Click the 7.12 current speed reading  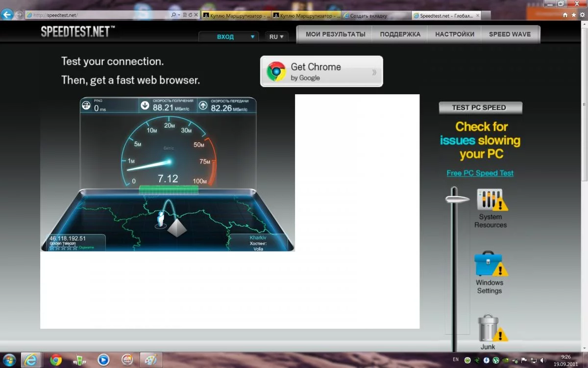coord(168,179)
